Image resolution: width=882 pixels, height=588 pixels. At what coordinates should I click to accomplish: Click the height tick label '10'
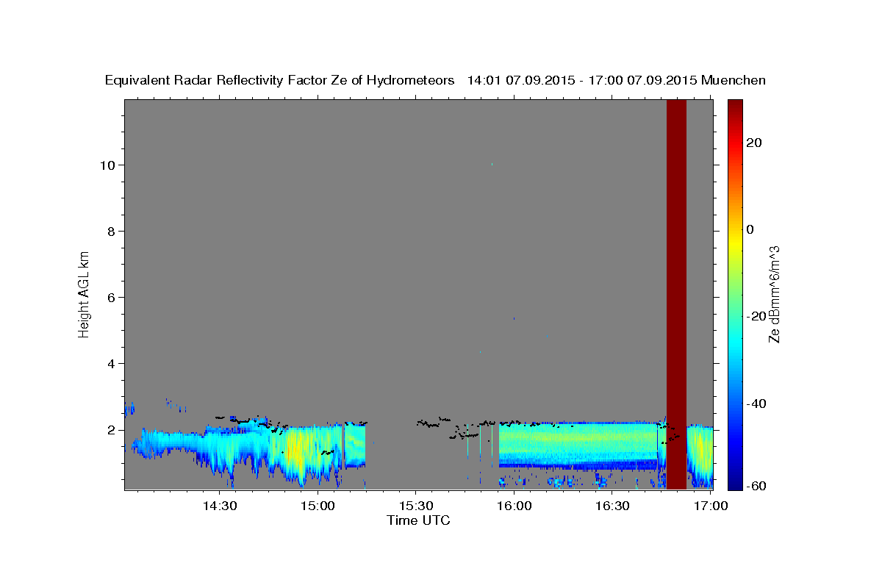(107, 165)
